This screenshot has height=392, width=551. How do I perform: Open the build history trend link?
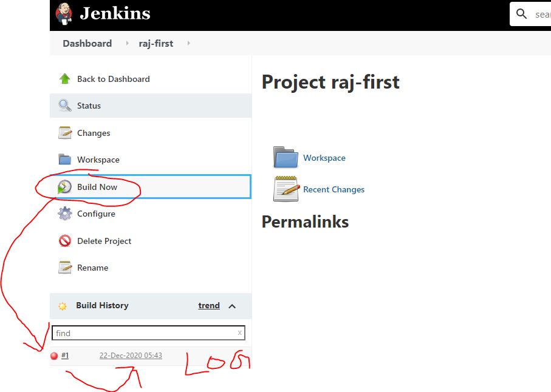click(208, 306)
